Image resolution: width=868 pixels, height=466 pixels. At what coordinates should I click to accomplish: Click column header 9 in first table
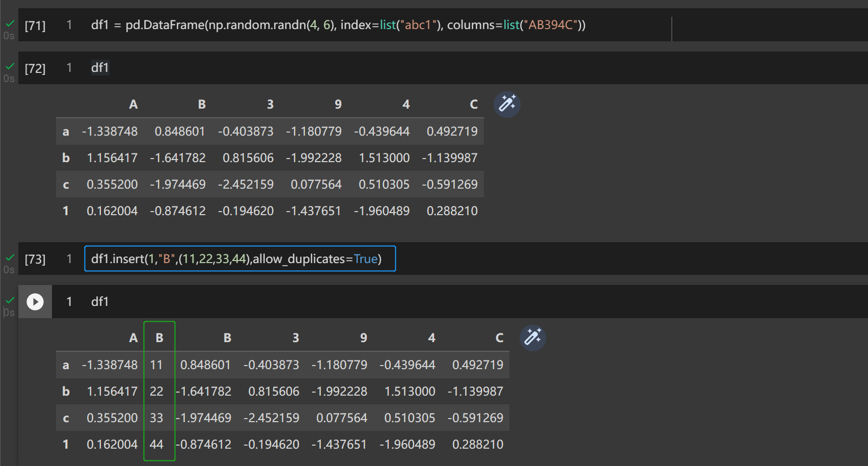tap(338, 105)
